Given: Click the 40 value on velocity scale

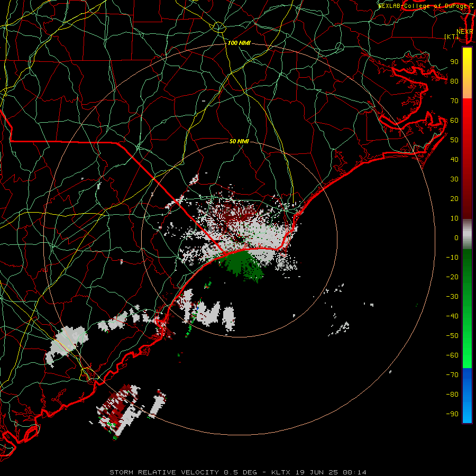Looking at the screenshot, I should (454, 159).
